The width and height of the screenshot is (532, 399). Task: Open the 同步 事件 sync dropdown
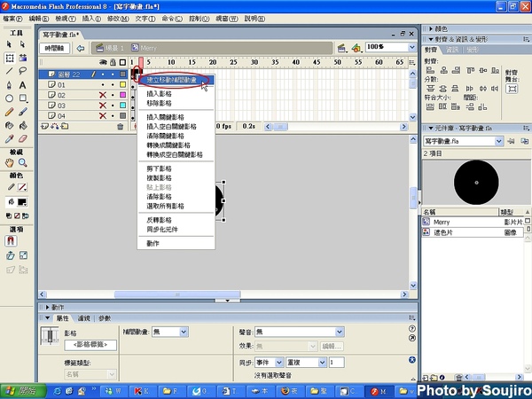coord(279,363)
